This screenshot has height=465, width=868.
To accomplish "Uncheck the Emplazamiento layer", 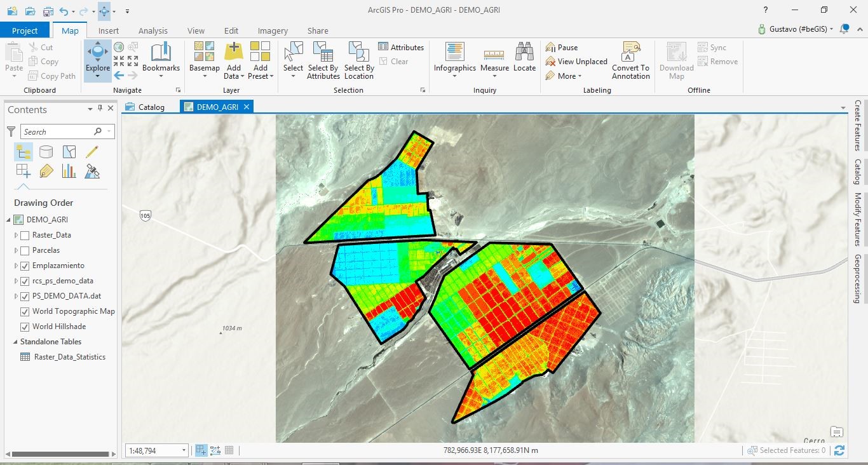I will pos(25,266).
